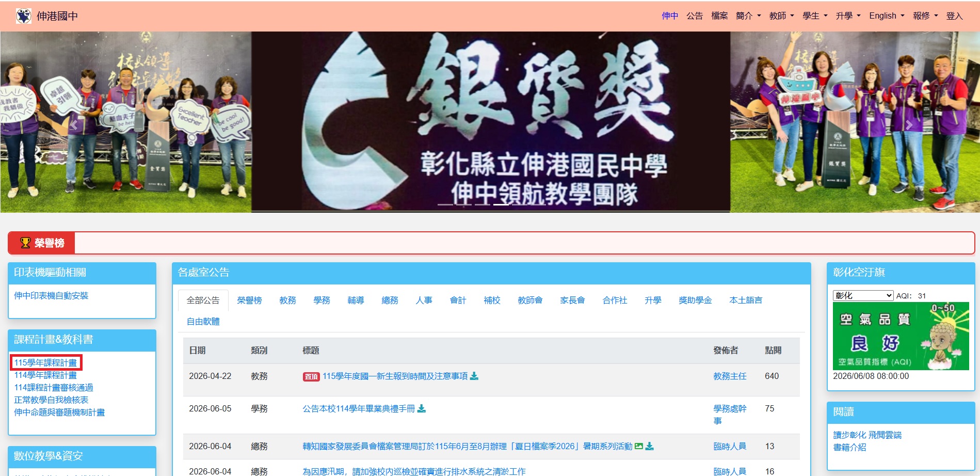Open the 115學年度國一新生報到時間及注意事項 notice

coord(395,376)
